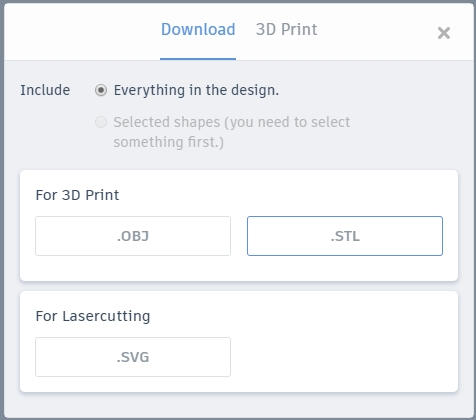476x420 pixels.
Task: Select the Download tab
Action: [198, 29]
